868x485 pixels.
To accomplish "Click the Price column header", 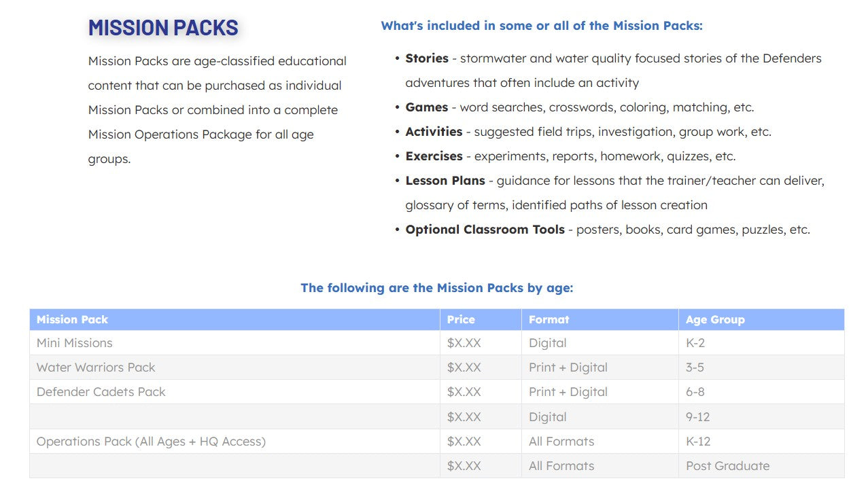I will (x=461, y=320).
